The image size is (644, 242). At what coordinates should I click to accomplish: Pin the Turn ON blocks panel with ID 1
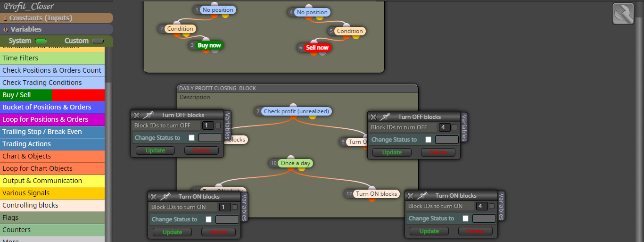(x=166, y=197)
